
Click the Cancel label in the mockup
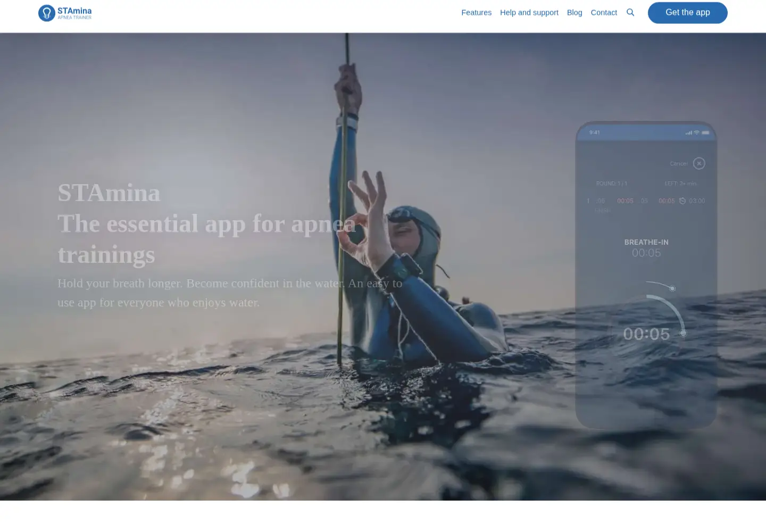(x=679, y=163)
